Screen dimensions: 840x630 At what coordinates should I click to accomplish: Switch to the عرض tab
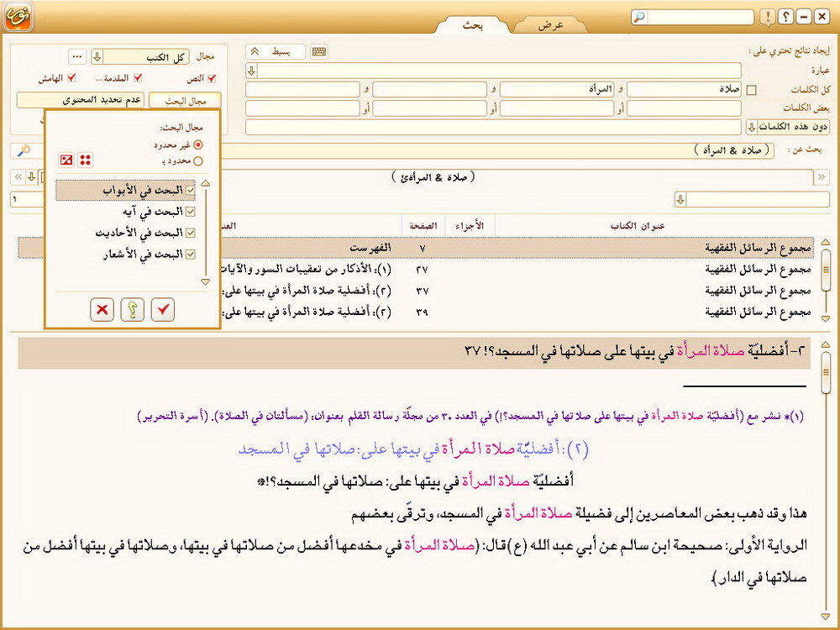551,25
